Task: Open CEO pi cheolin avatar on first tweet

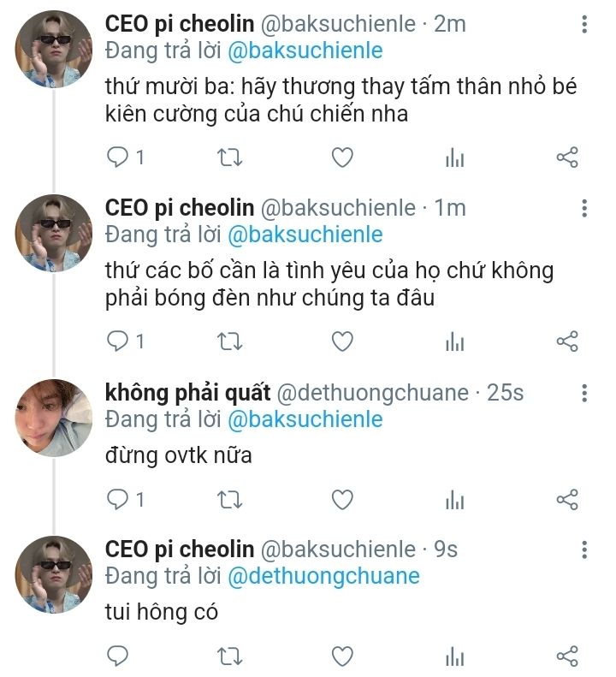Action: click(55, 49)
